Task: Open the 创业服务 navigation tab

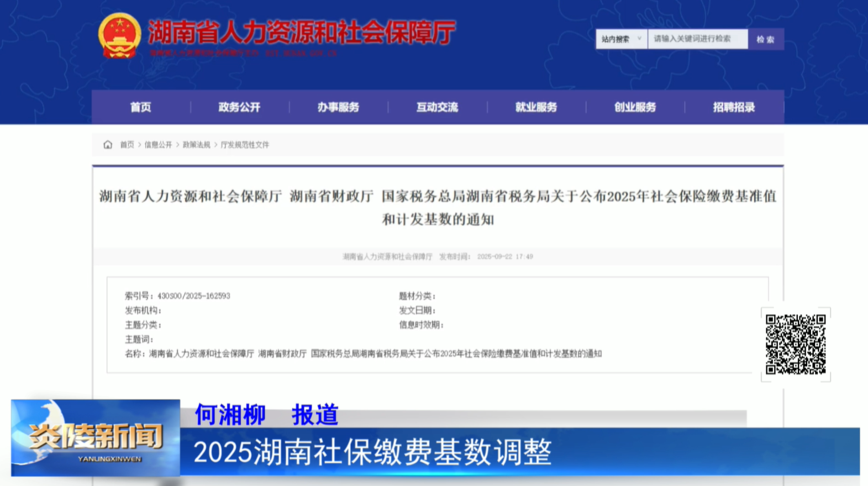Action: tap(635, 107)
